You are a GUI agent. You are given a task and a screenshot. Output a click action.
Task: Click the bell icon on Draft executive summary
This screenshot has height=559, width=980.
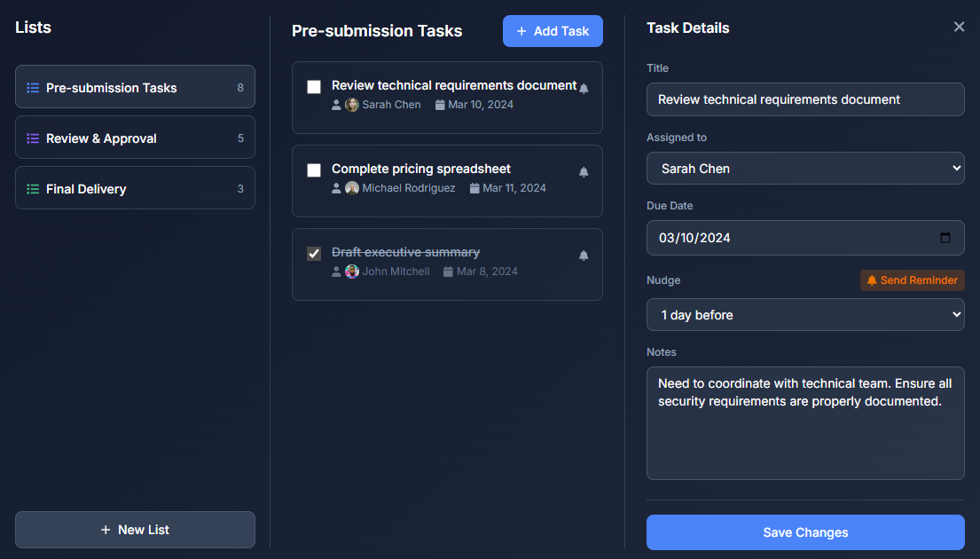coord(584,254)
